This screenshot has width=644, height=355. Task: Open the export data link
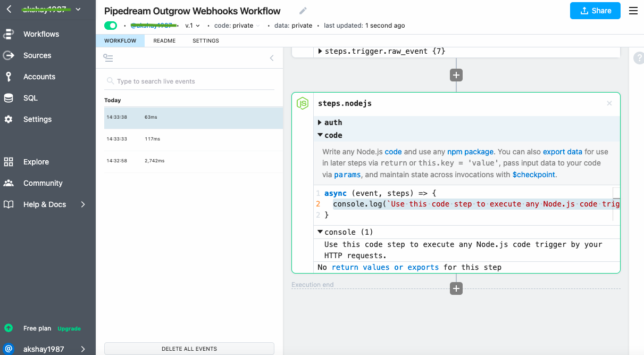tap(563, 152)
